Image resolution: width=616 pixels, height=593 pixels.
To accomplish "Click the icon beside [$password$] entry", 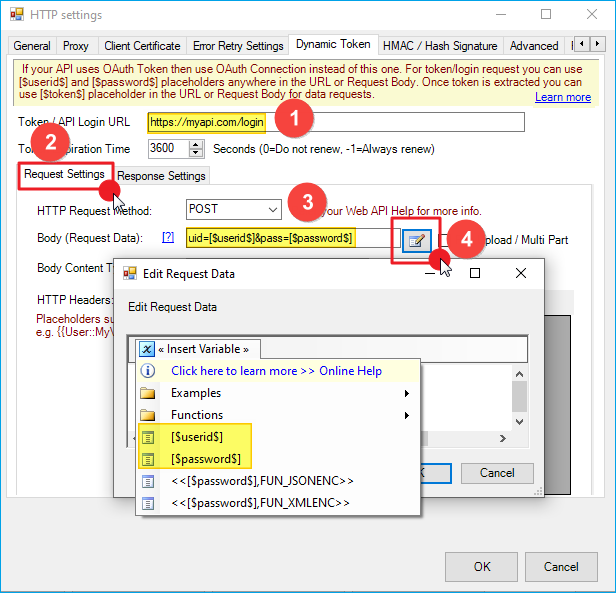I will pos(147,459).
